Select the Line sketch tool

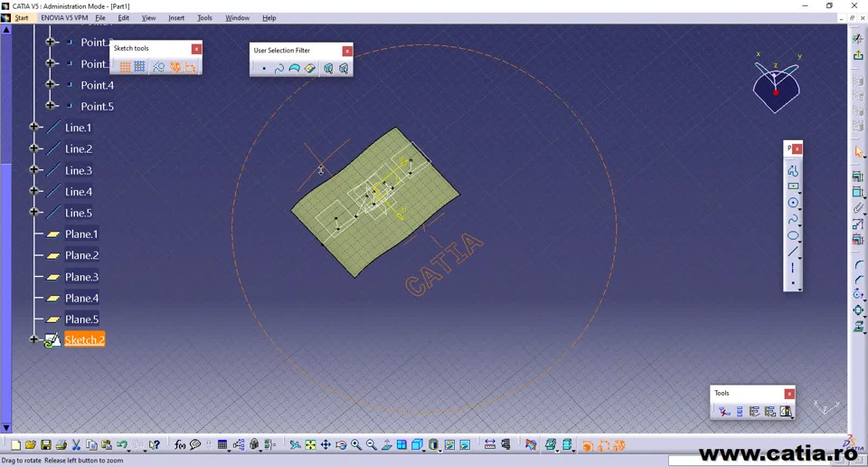[x=793, y=252]
